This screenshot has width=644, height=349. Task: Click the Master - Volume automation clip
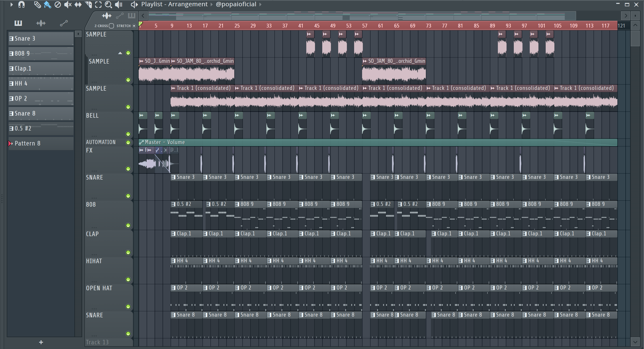point(378,142)
